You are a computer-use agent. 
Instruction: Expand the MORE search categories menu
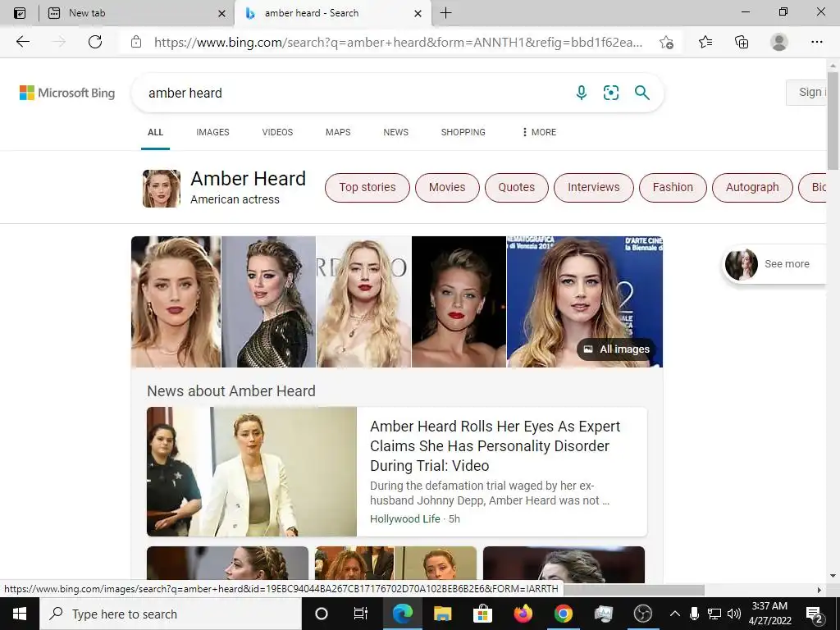click(539, 132)
